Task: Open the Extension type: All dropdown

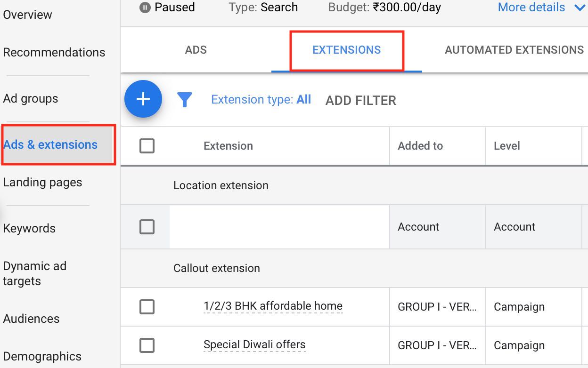Action: click(261, 99)
